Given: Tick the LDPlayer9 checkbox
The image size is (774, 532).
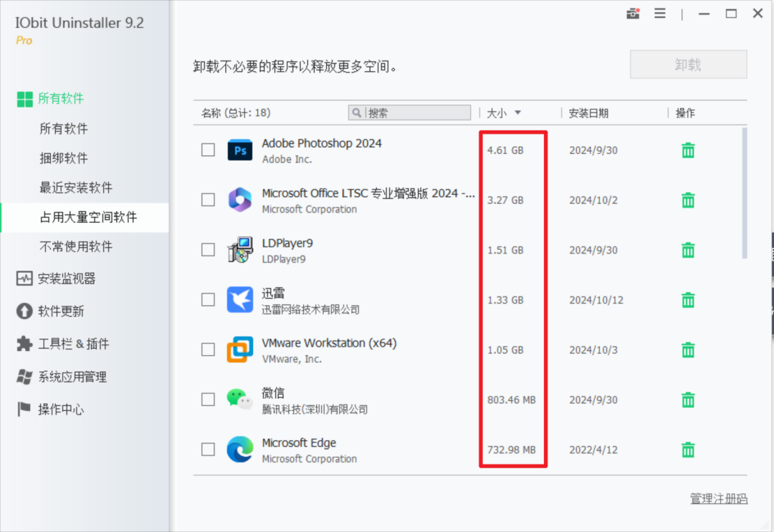Looking at the screenshot, I should (209, 250).
